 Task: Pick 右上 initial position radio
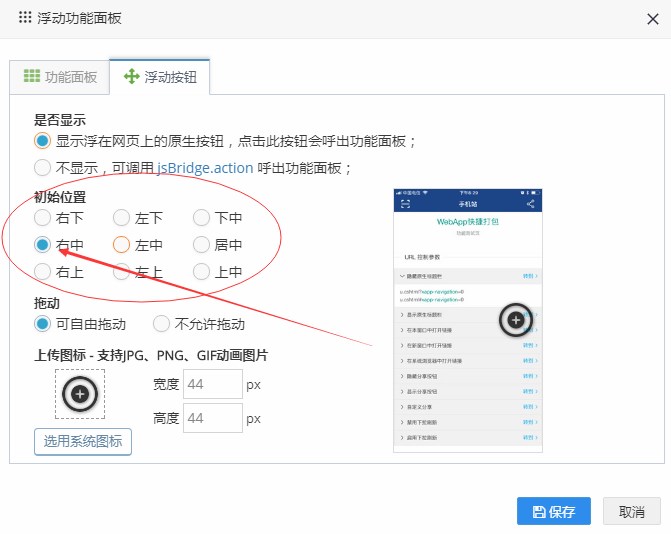point(42,272)
